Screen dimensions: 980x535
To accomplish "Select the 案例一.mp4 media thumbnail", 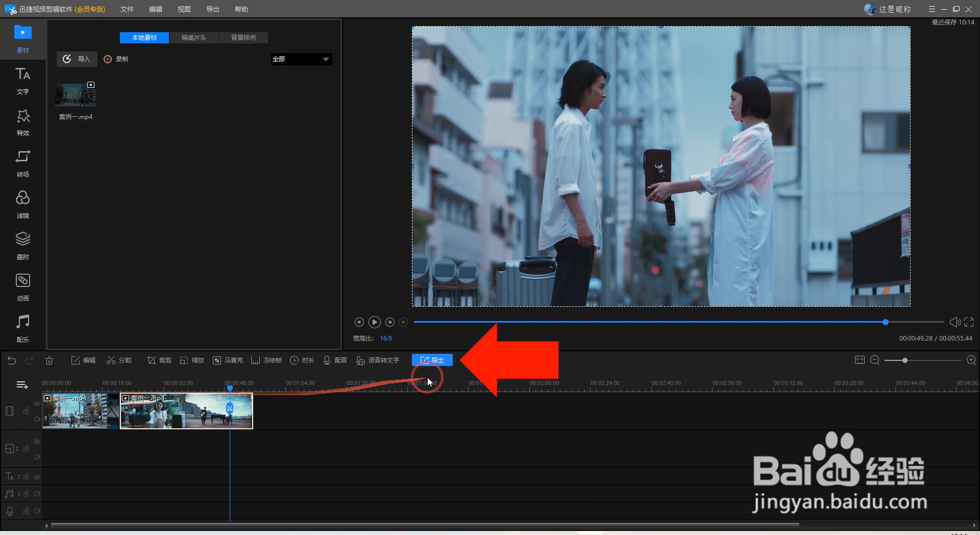I will pyautogui.click(x=76, y=95).
